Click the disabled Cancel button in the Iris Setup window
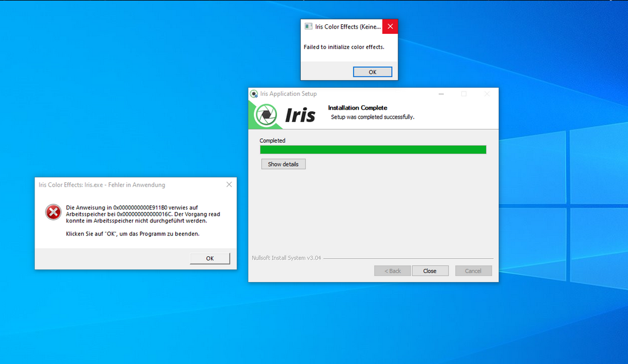The width and height of the screenshot is (628, 364). click(473, 271)
